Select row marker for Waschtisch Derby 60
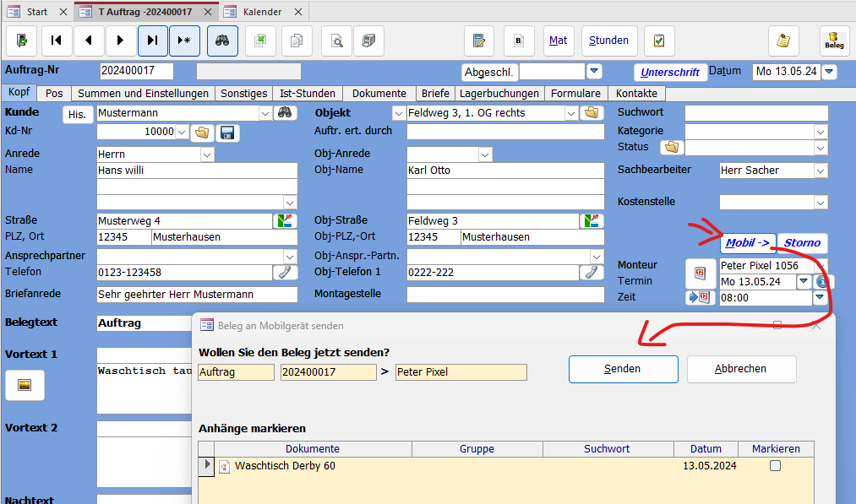The image size is (856, 504). (206, 466)
